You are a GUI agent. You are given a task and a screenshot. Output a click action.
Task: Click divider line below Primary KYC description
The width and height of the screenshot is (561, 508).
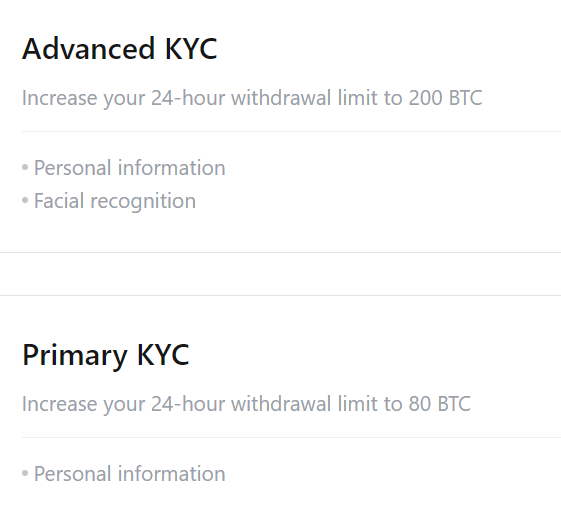(x=291, y=437)
